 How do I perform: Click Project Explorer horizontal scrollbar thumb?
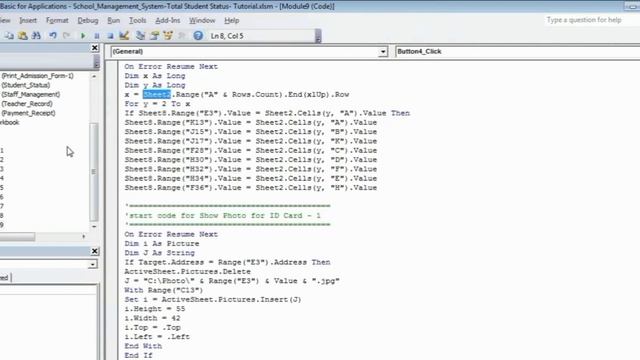(17, 236)
